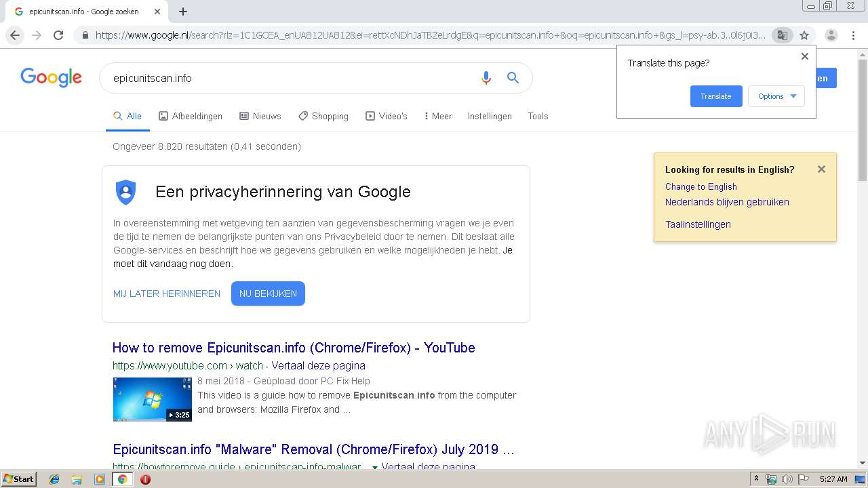Click the Show desktop icon in tray
Image resolution: width=868 pixels, height=488 pixels.
pos(861,479)
